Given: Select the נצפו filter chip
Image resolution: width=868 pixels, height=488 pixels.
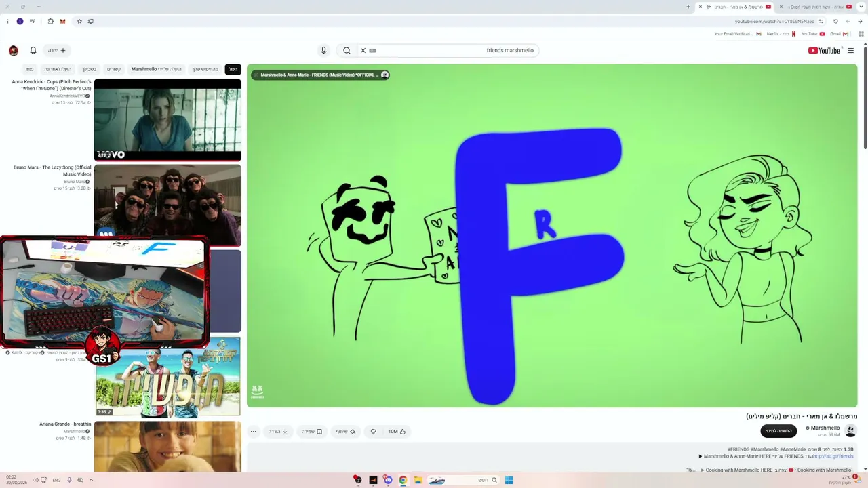Looking at the screenshot, I should coord(29,69).
